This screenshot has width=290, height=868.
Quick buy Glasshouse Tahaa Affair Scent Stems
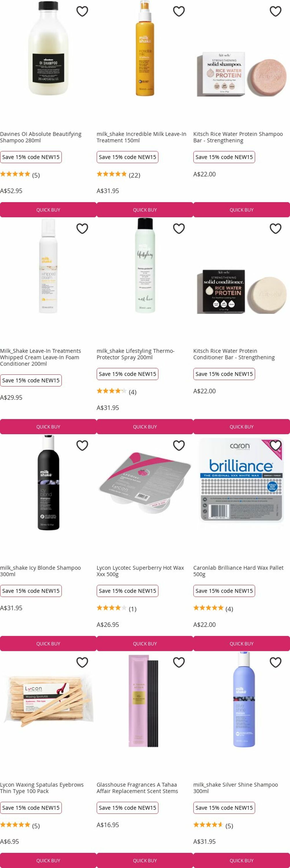click(145, 860)
